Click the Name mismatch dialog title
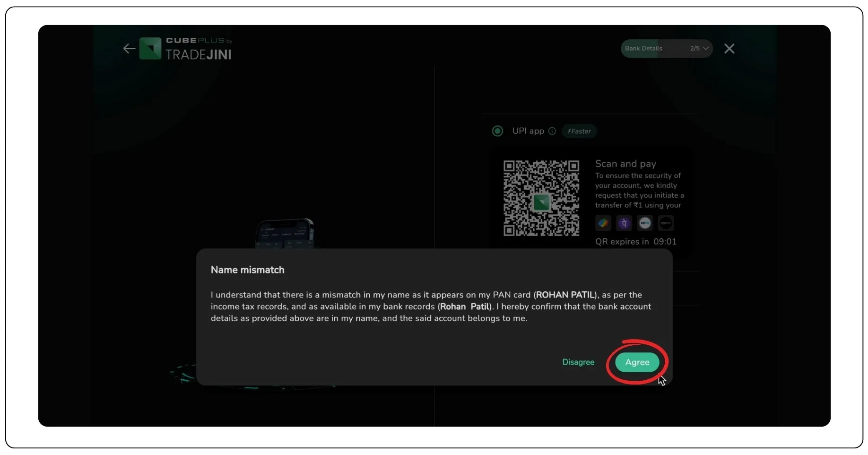Viewport: 868px width, 455px height. coord(247,270)
